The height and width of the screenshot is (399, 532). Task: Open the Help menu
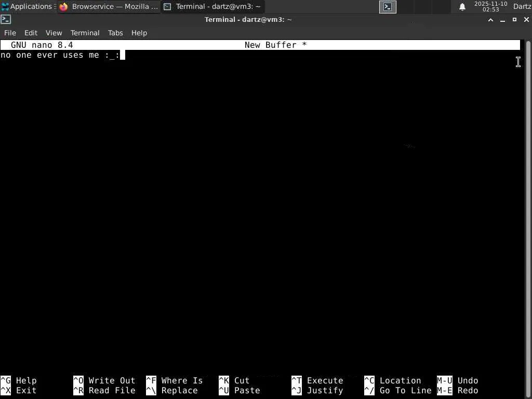pyautogui.click(x=139, y=33)
